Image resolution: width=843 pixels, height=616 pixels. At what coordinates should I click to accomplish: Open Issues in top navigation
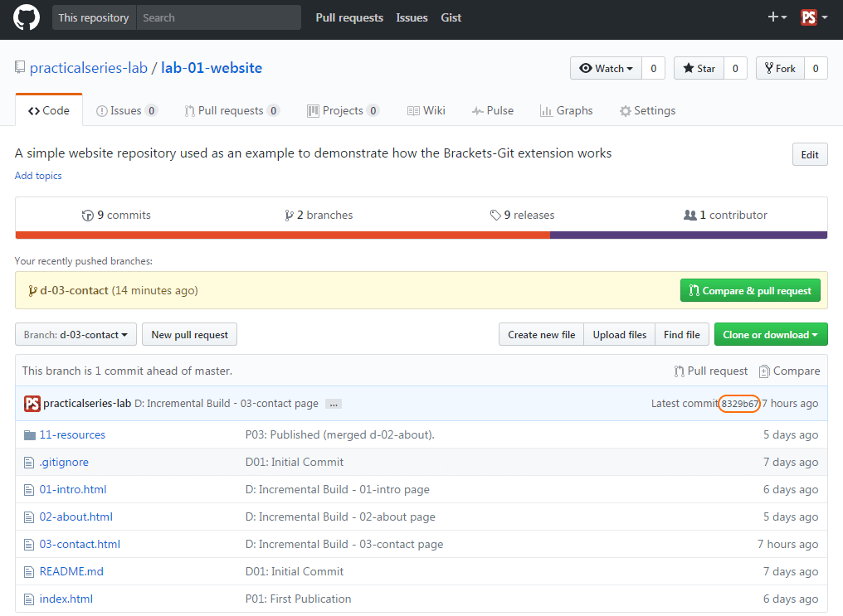(x=412, y=17)
